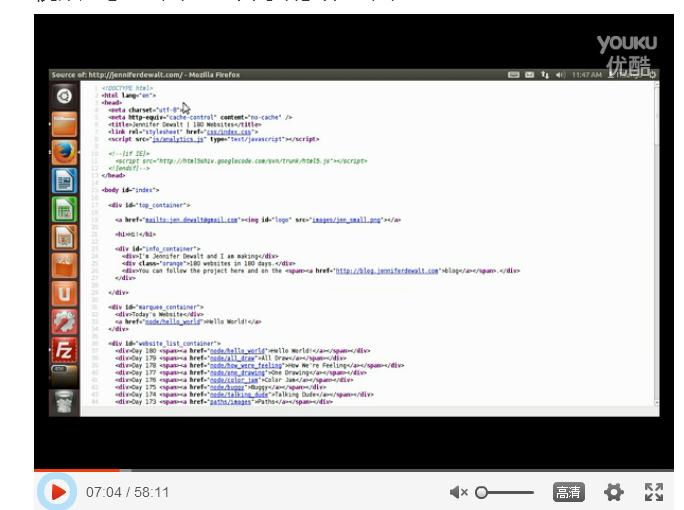Click the 07:04 / 58:11 time readout
This screenshot has width=684, height=510.
pos(127,493)
